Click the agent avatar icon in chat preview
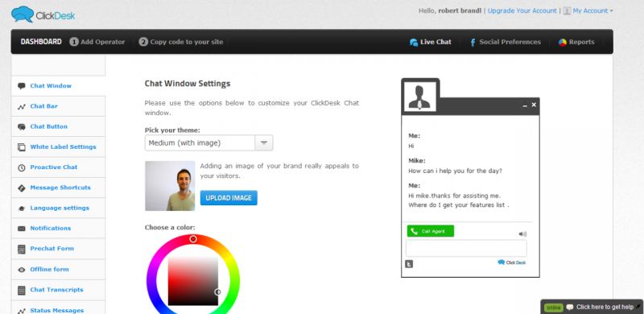This screenshot has height=314, width=644. click(x=419, y=97)
